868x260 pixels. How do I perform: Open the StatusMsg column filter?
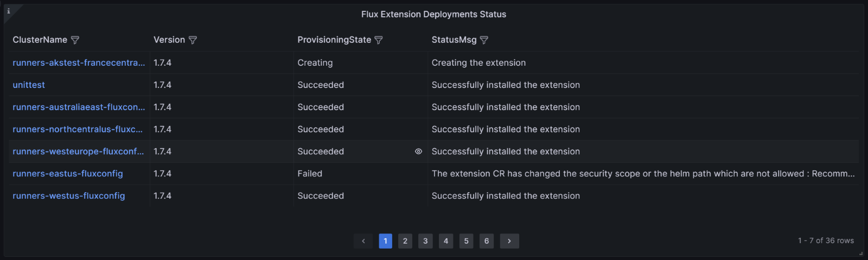pos(484,40)
